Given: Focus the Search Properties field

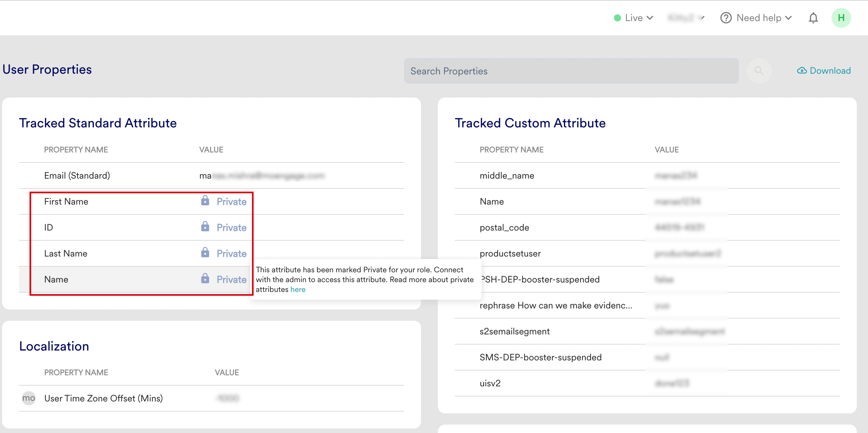Looking at the screenshot, I should coord(571,71).
